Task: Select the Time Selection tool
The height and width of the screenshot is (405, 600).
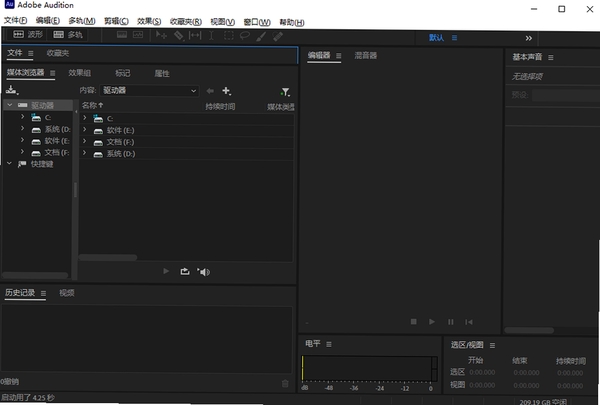Action: (x=211, y=36)
